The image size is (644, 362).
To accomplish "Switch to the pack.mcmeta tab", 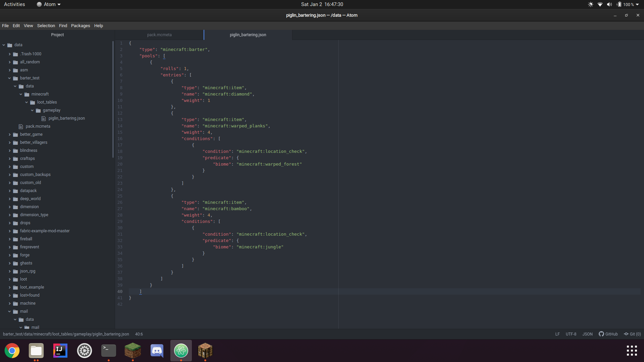I will click(x=159, y=35).
